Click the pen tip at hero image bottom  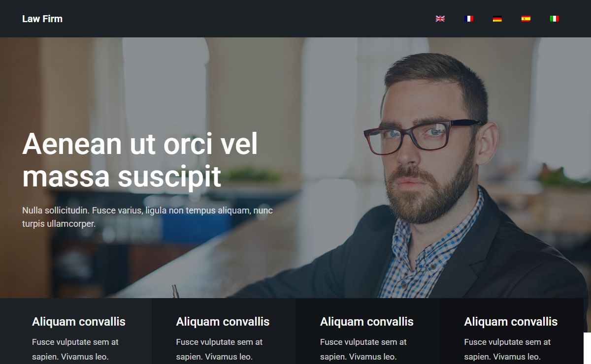pos(175,291)
